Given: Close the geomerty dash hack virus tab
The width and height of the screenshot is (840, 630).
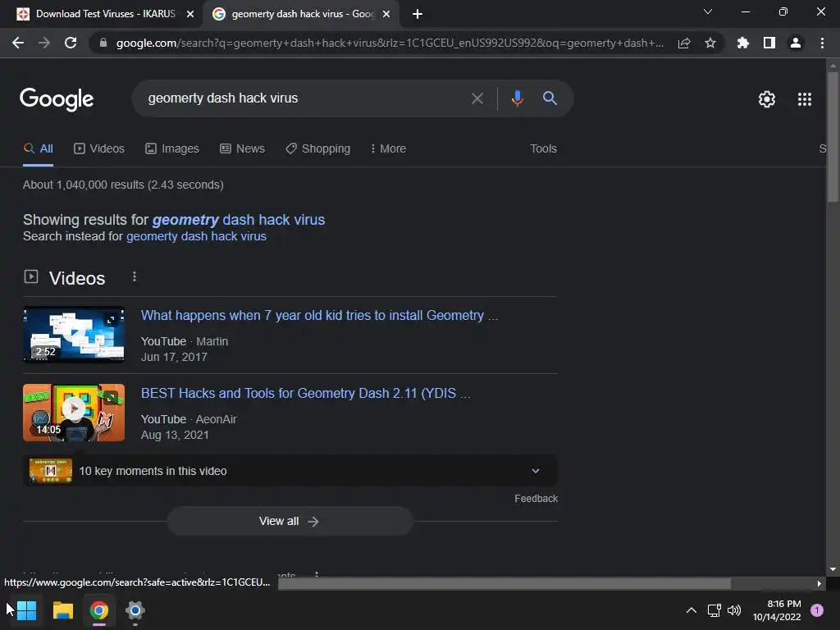Looking at the screenshot, I should (386, 14).
